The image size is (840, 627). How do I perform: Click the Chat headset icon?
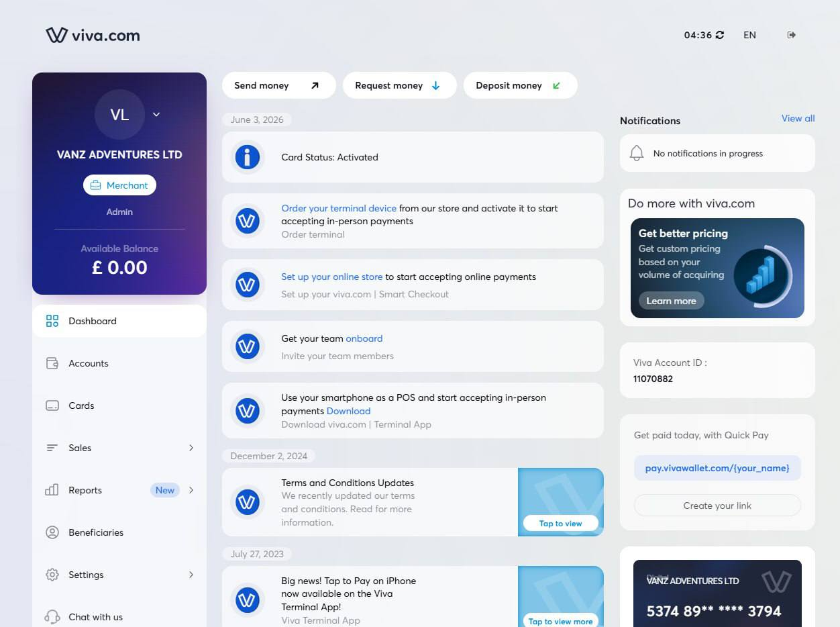(52, 617)
